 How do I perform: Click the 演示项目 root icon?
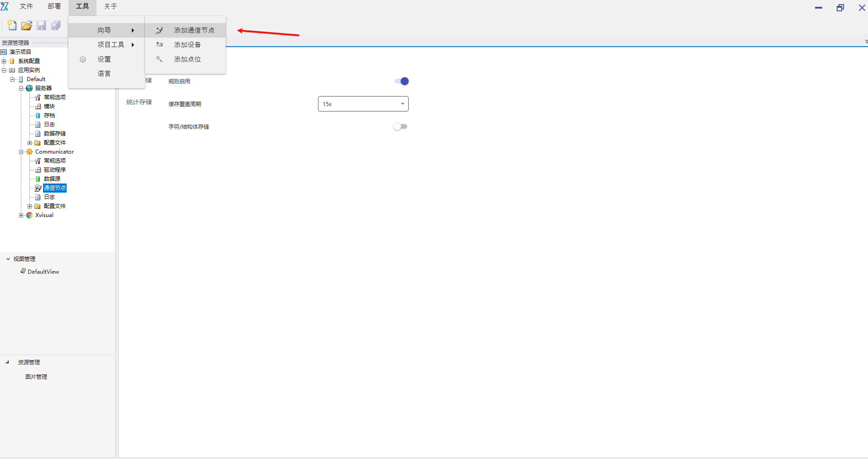(x=4, y=52)
